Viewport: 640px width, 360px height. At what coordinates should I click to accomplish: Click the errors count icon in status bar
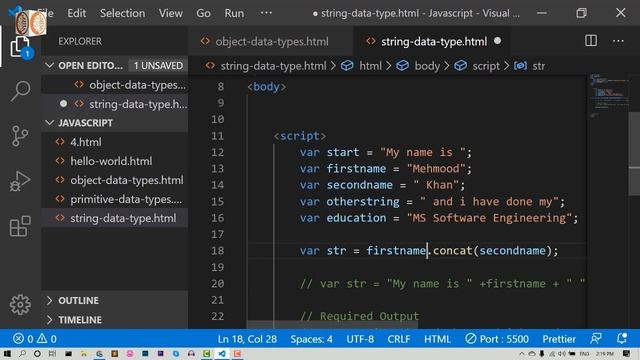18,339
